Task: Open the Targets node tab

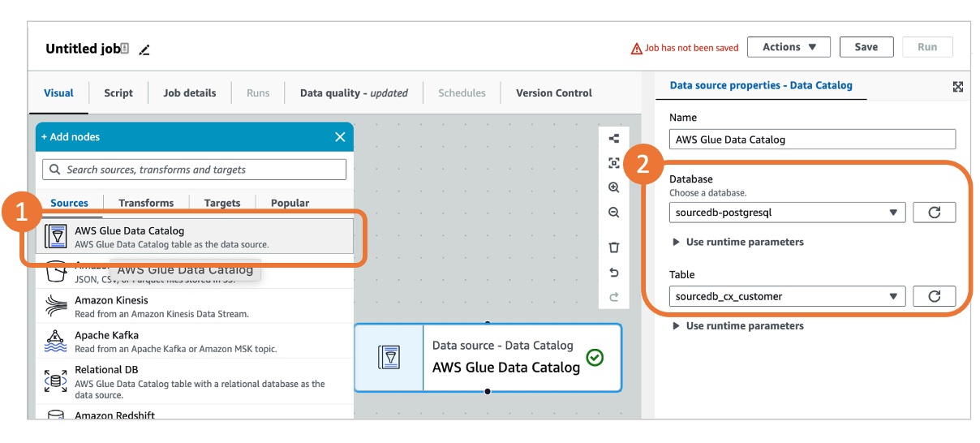Action: 222,203
